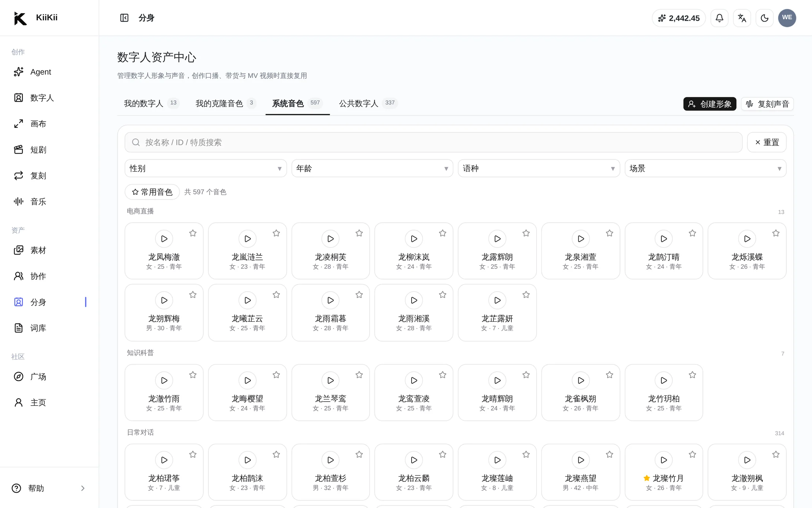The width and height of the screenshot is (812, 508).
Task: Open the Agent sidebar item
Action: coord(49,72)
